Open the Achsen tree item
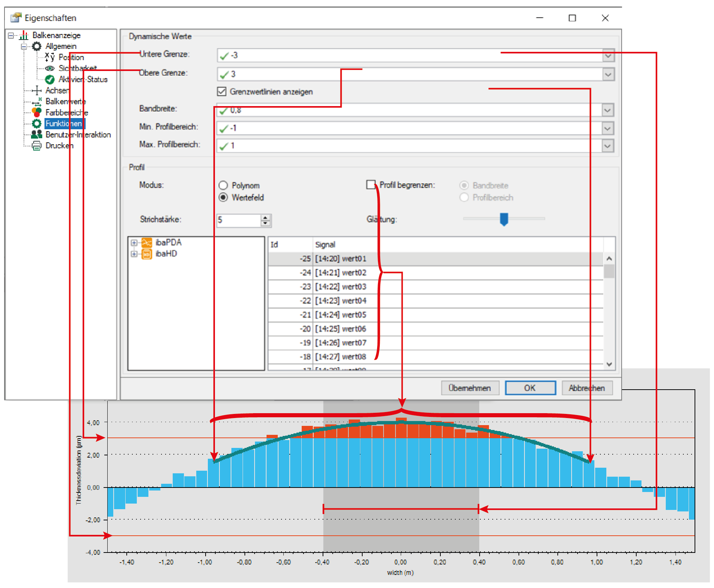 (57, 90)
